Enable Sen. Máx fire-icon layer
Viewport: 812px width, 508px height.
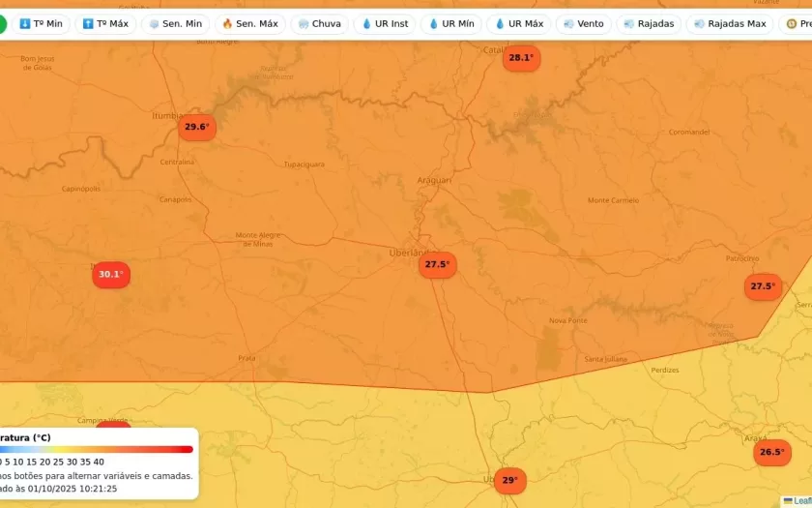pos(249,23)
